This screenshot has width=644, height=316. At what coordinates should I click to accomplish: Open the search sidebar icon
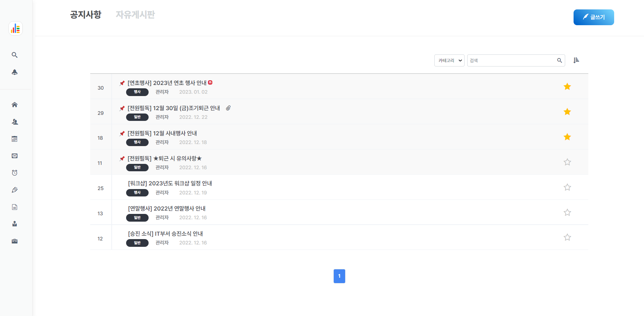[14, 55]
